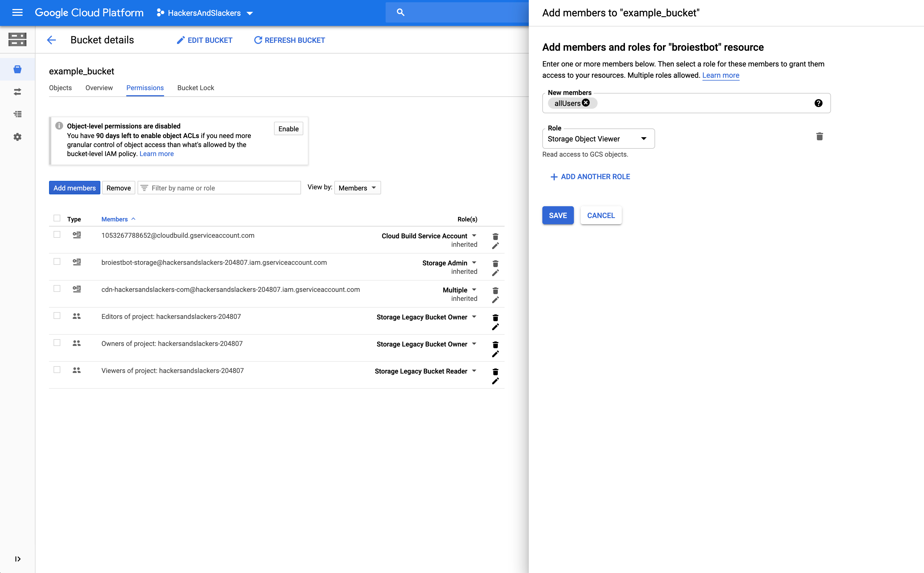Delete the Storage Object Viewer role row
Screen dimensions: 924x573
(819, 136)
